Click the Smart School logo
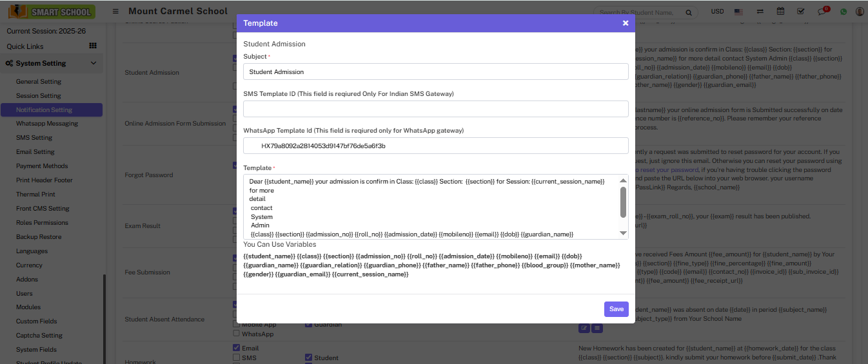This screenshot has height=364, width=868. [52, 12]
